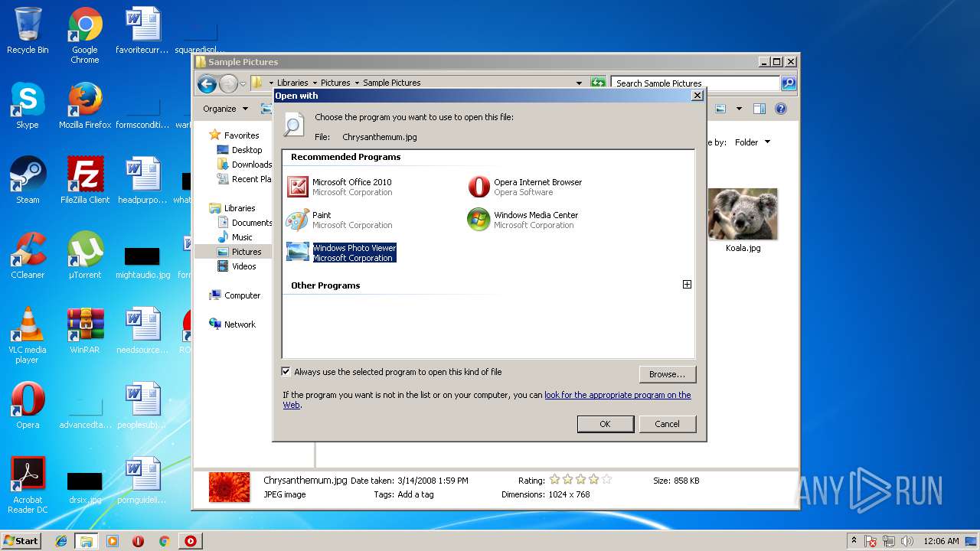The width and height of the screenshot is (980, 551).
Task: Go back in Sample Pictures window
Action: coord(206,83)
